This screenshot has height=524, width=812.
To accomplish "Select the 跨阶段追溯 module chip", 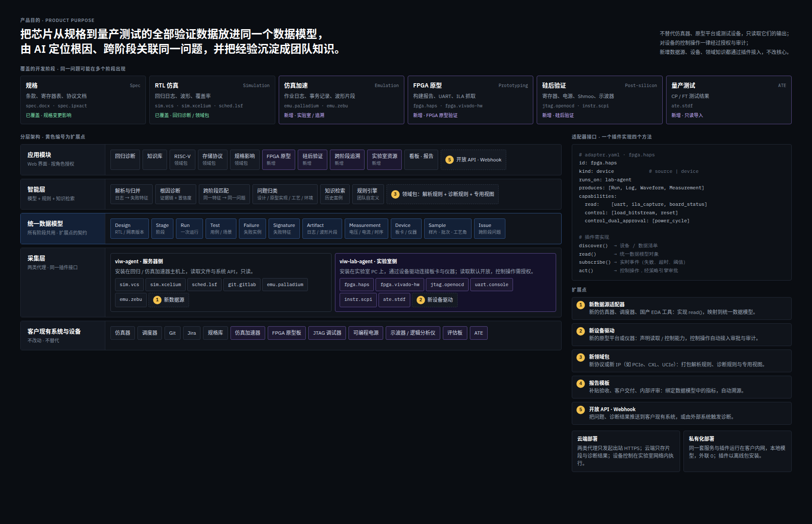I will [x=347, y=160].
